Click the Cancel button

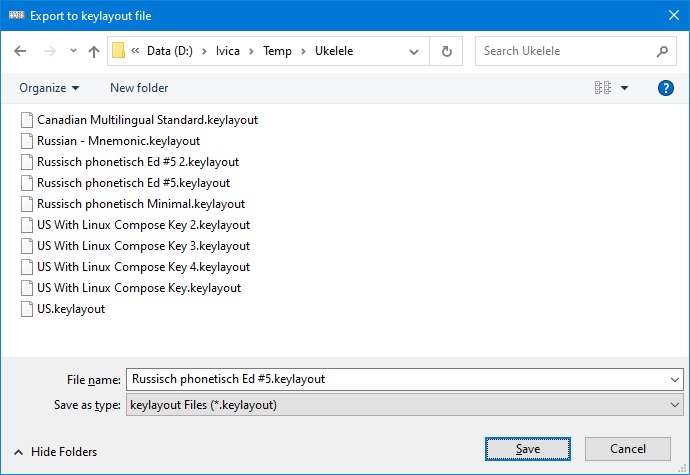click(628, 449)
